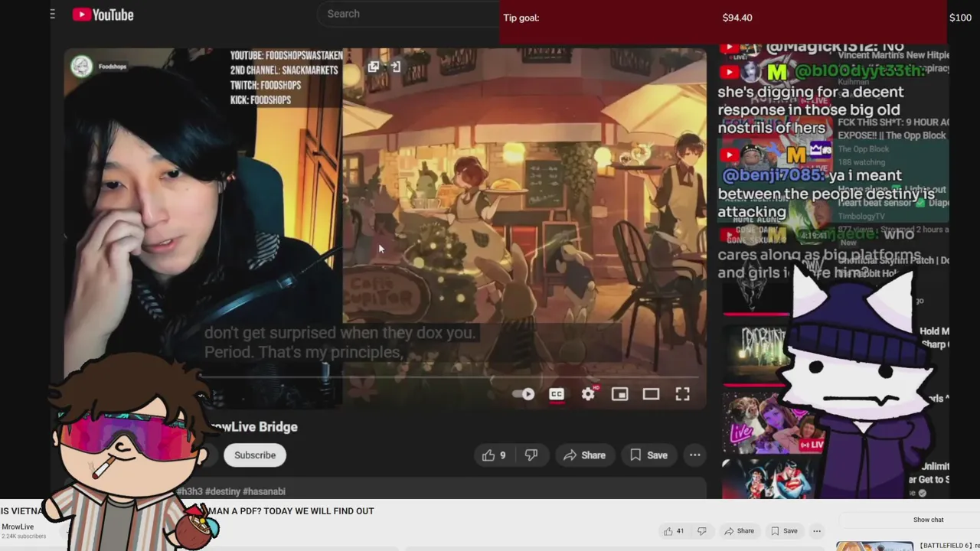Screen dimensions: 980x551
Task: Save the inner video to a playlist
Action: coord(648,455)
